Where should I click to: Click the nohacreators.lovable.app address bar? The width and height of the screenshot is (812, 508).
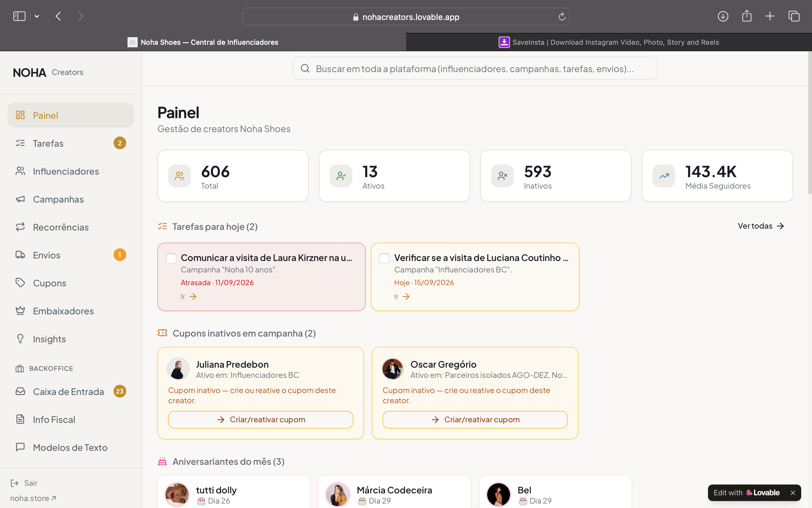[x=406, y=17]
